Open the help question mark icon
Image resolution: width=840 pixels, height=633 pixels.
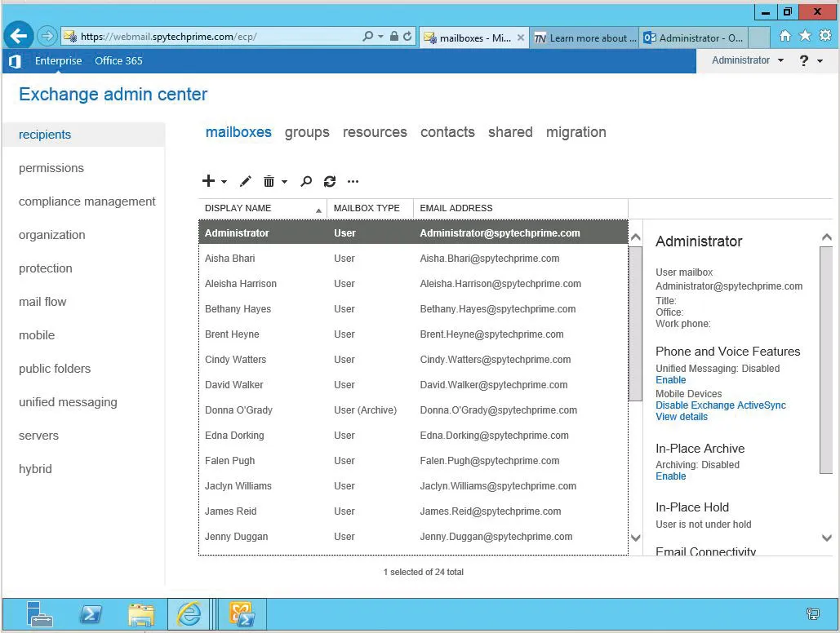[803, 60]
